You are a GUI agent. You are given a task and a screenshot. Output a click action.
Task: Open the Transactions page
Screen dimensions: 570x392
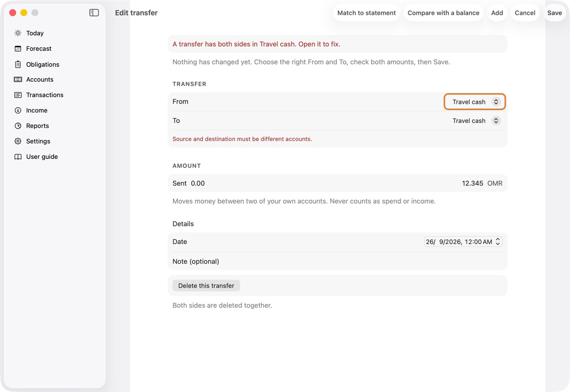pyautogui.click(x=45, y=95)
